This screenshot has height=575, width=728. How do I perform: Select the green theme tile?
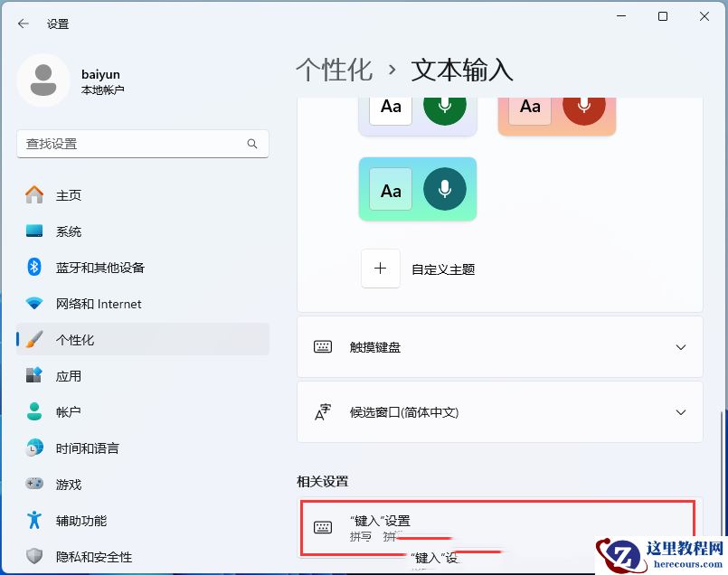pyautogui.click(x=418, y=107)
